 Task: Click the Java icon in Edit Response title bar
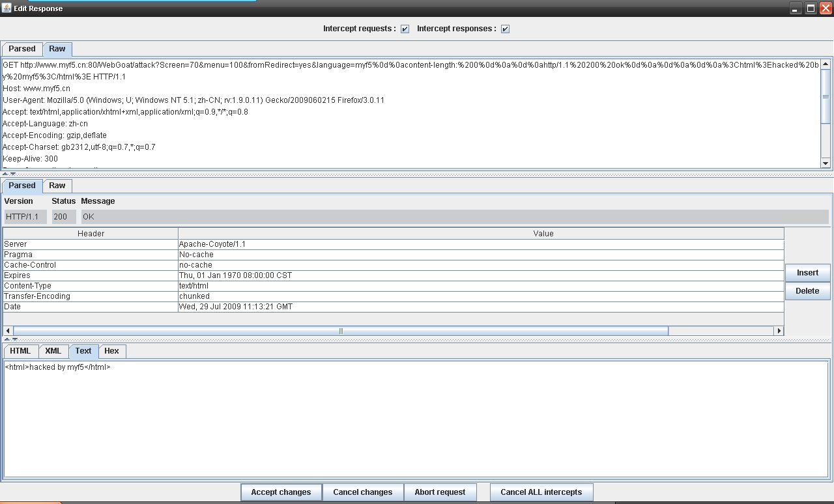coord(7,8)
